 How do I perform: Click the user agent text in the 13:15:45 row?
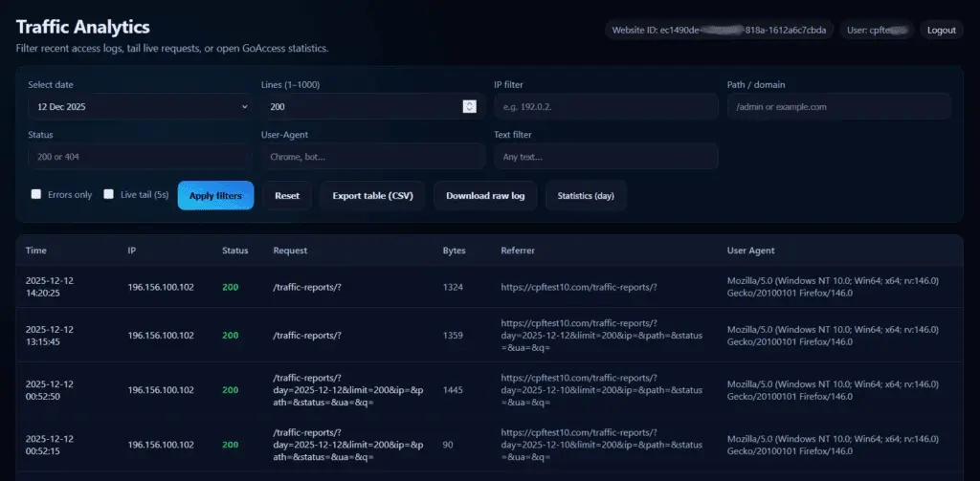click(834, 336)
